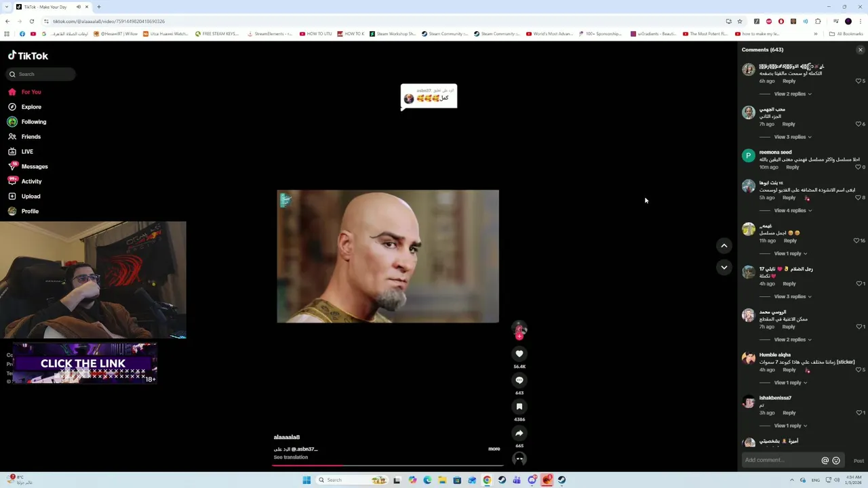The width and height of the screenshot is (868, 488).
Task: Like ishakbenissa7's comment
Action: tap(859, 413)
